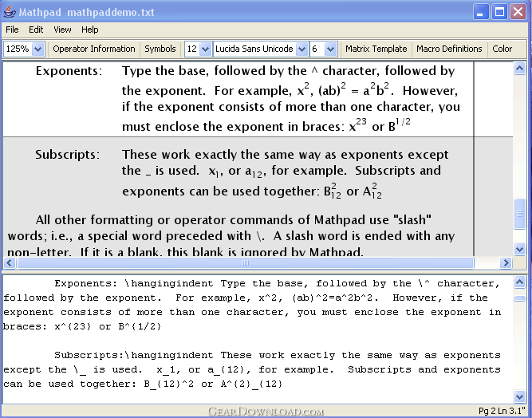Close the Mathpad window
Viewport: 532px width, 418px height.
click(518, 12)
